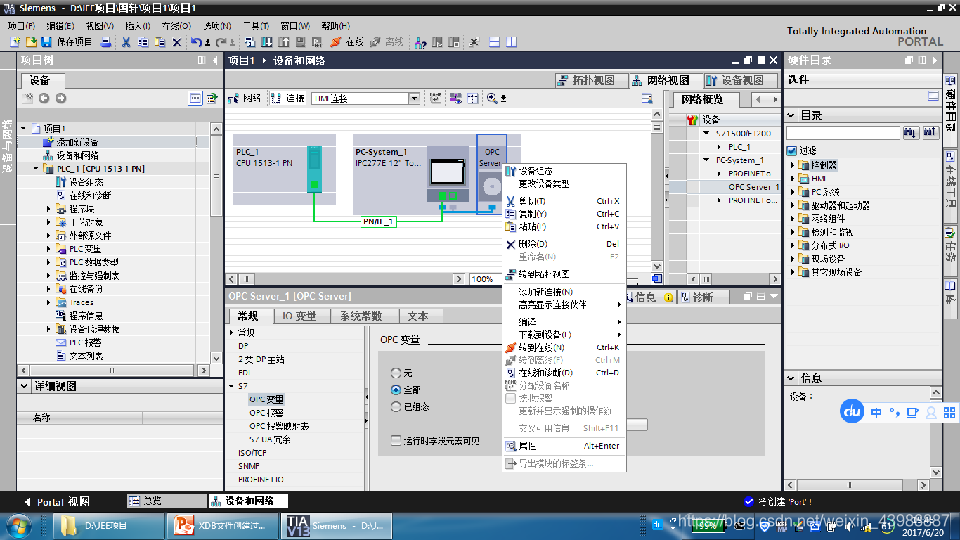Viewport: 960px width, 540px height.
Task: Toggle the 过滤 filter checkbox in catalog
Action: [792, 150]
